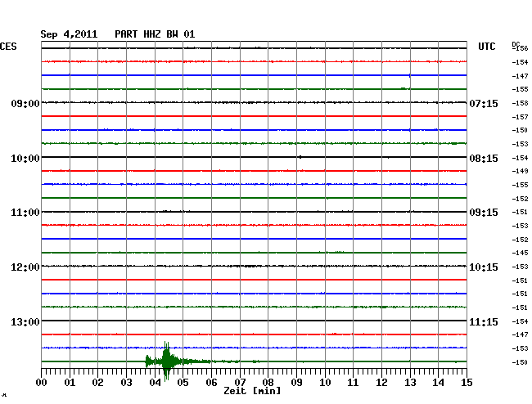Click the large earthquake burst on the bottom green trace
Image resolution: width=532 pixels, height=404 pixels.
tap(167, 361)
